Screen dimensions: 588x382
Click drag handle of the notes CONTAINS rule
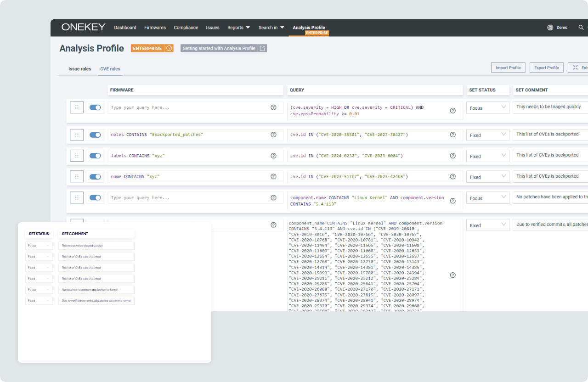[x=77, y=135]
